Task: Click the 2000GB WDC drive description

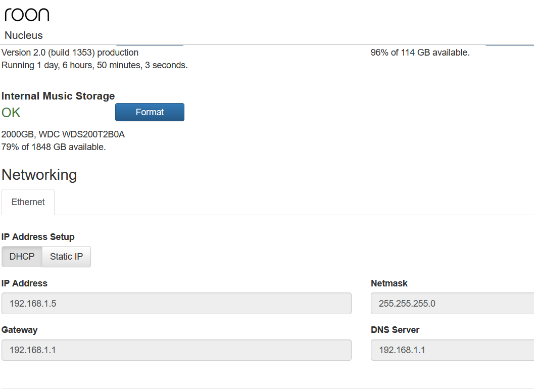Action: coord(63,134)
